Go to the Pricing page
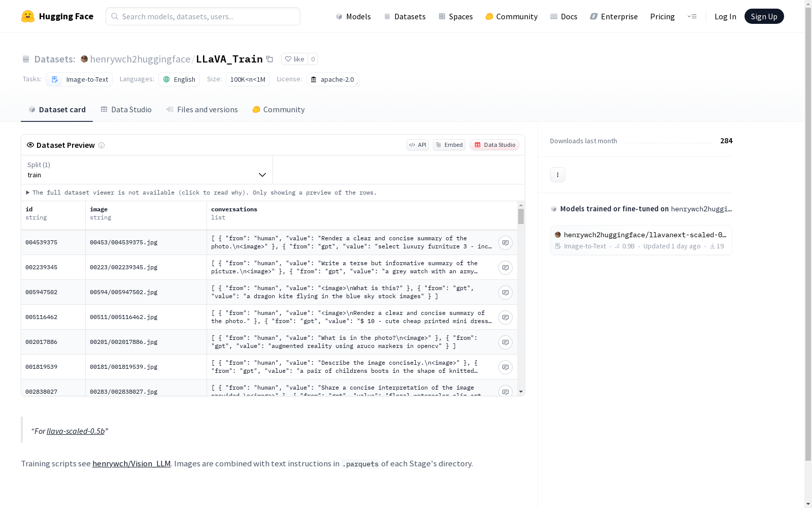 coord(662,16)
